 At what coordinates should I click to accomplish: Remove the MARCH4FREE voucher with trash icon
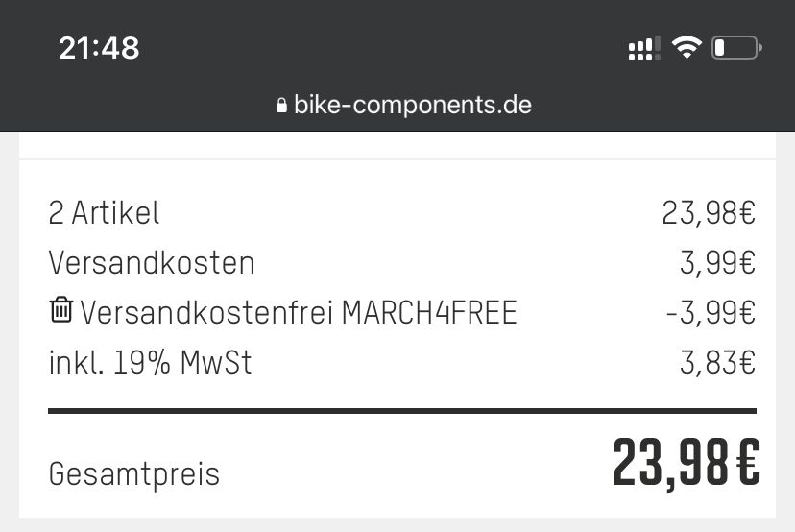point(60,310)
